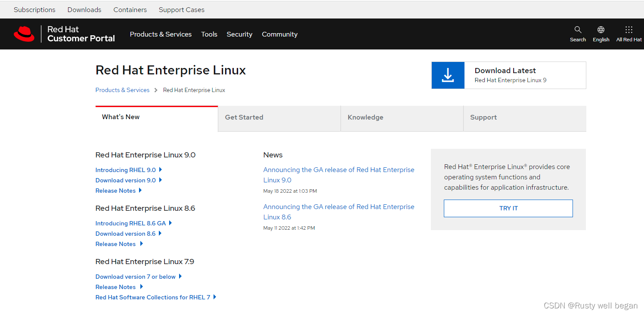Click arrow next to Download version 8.6
The image size is (644, 314).
click(160, 233)
